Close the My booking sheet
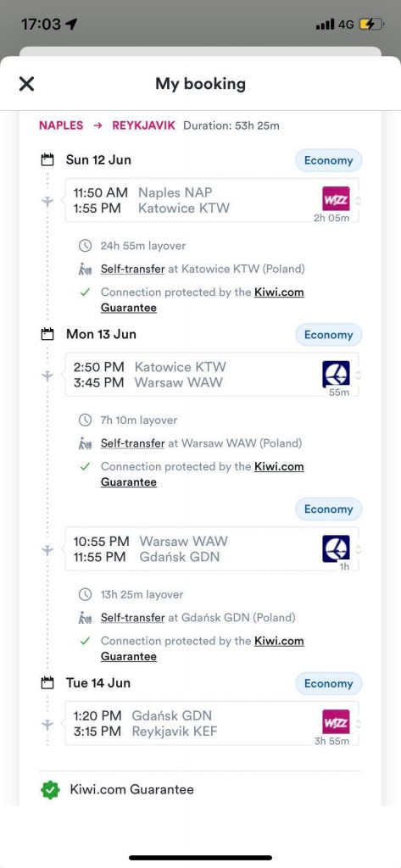 [26, 84]
